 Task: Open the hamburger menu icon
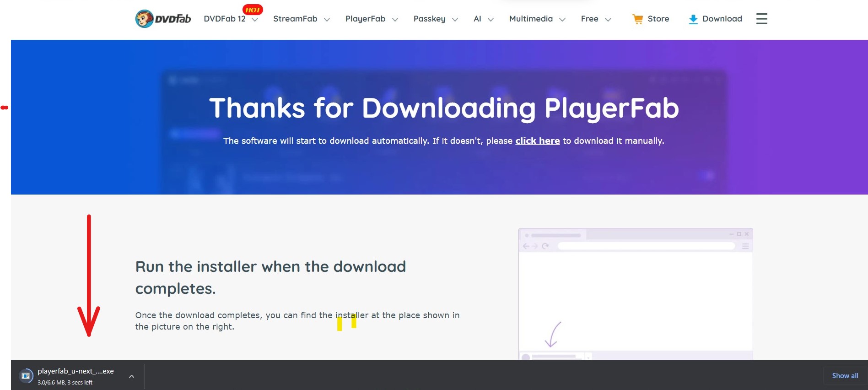(x=761, y=19)
